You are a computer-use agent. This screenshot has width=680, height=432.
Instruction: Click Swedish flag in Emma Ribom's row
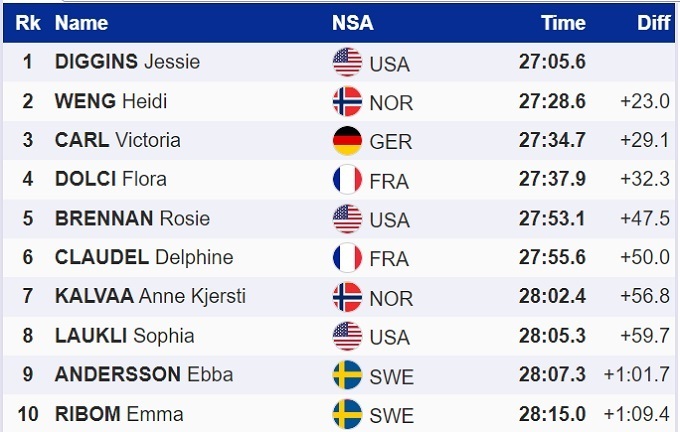click(x=347, y=413)
